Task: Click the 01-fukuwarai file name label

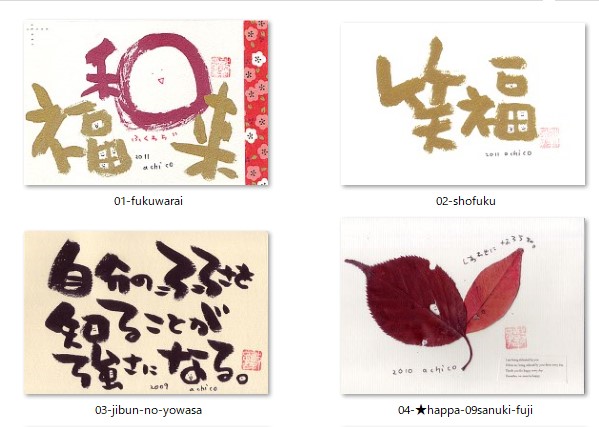Action: tap(148, 201)
